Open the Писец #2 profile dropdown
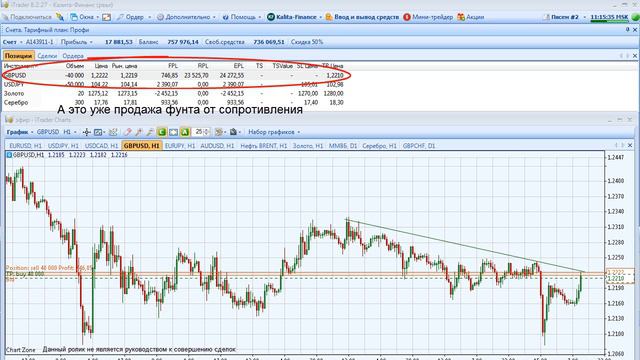640x360 pixels. point(564,17)
